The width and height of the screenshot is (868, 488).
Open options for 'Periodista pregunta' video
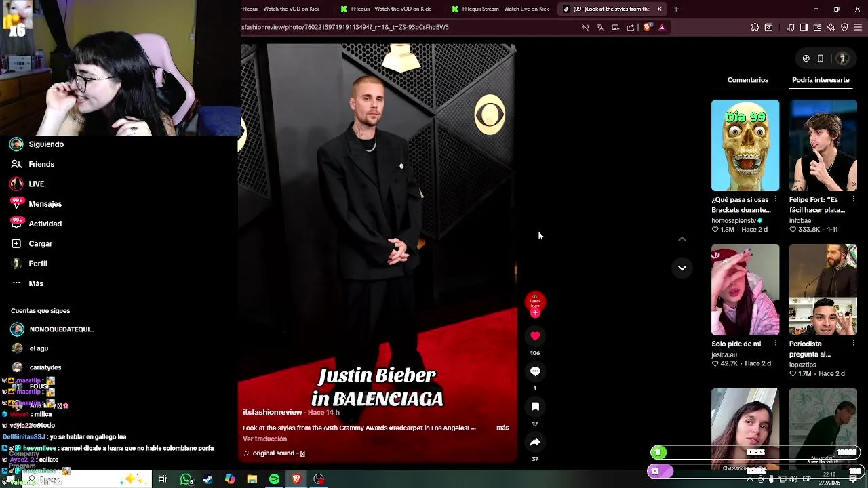click(853, 344)
